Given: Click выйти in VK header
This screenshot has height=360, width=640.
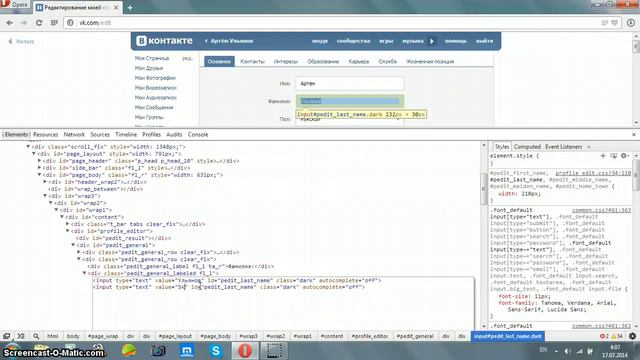Looking at the screenshot, I should coord(484,41).
